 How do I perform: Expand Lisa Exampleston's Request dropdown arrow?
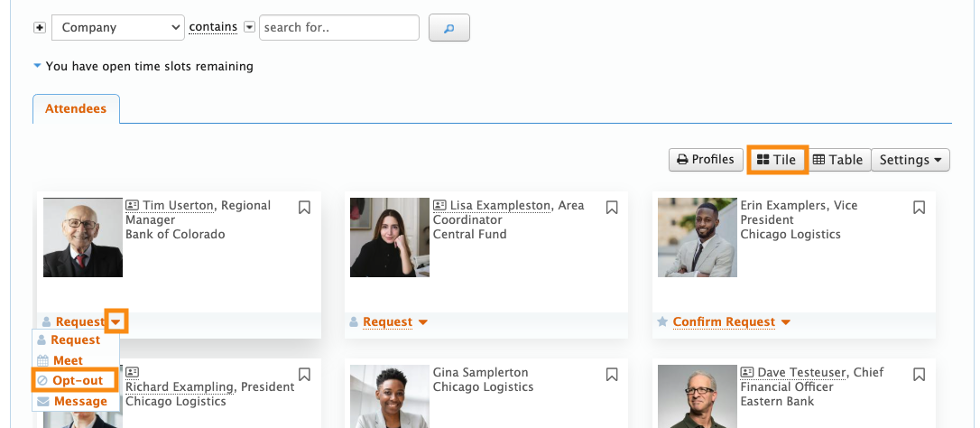(422, 322)
